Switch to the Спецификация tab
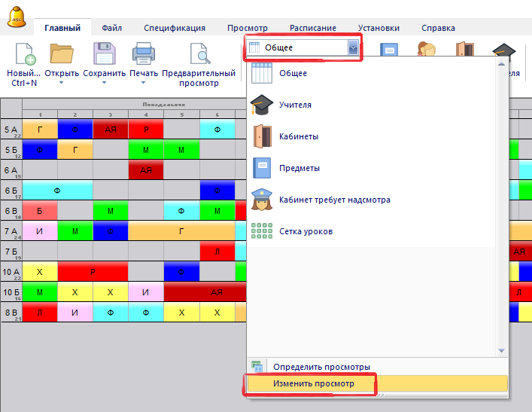 [x=174, y=28]
